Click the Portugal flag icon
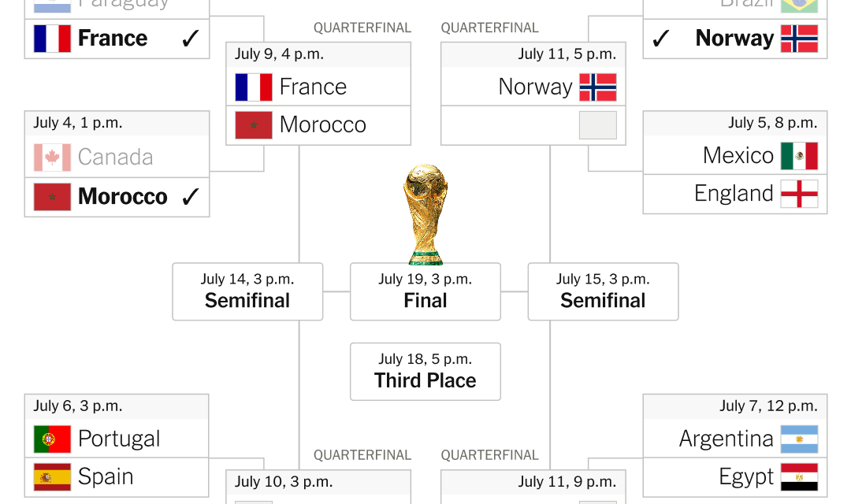This screenshot has width=851, height=504. [52, 439]
